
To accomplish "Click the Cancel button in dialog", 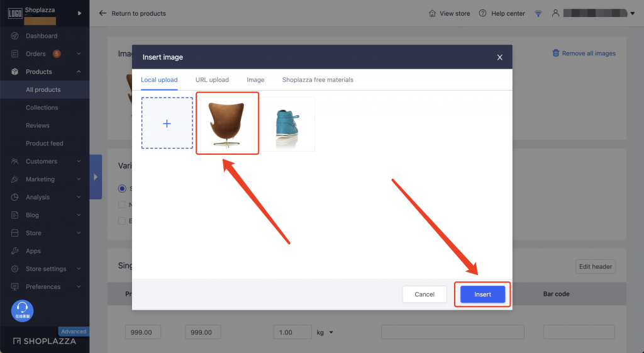I will coord(425,294).
